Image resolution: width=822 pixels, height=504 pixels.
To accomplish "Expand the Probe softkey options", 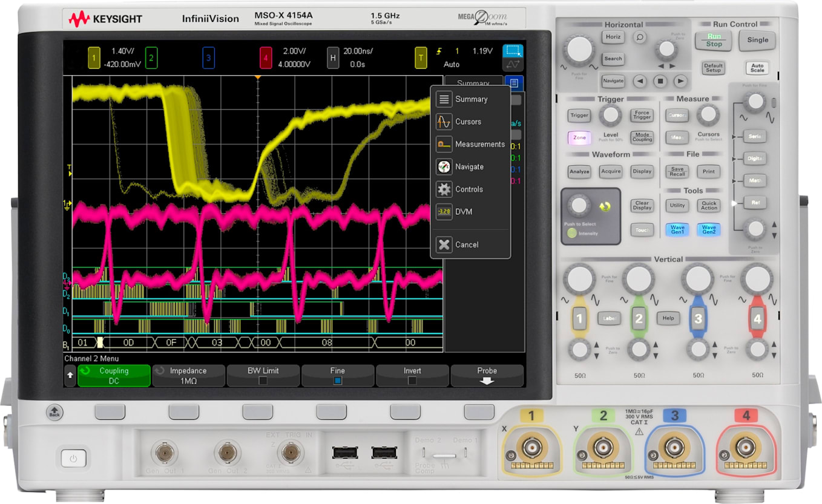I will click(x=487, y=376).
